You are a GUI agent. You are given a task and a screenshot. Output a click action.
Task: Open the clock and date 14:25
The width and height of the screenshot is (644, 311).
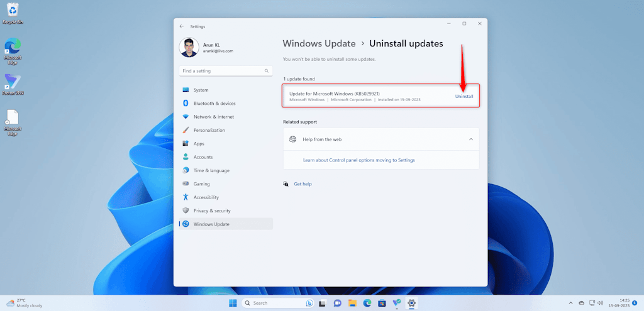pos(619,303)
